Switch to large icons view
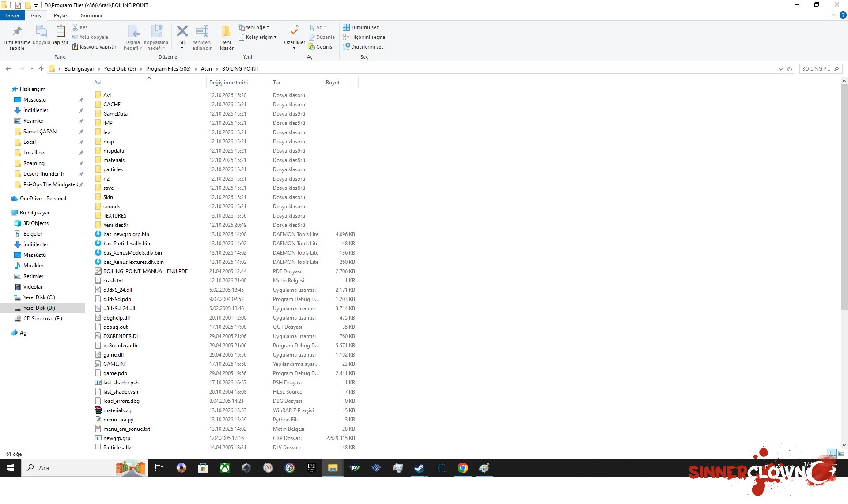848x504 pixels. 841,454
